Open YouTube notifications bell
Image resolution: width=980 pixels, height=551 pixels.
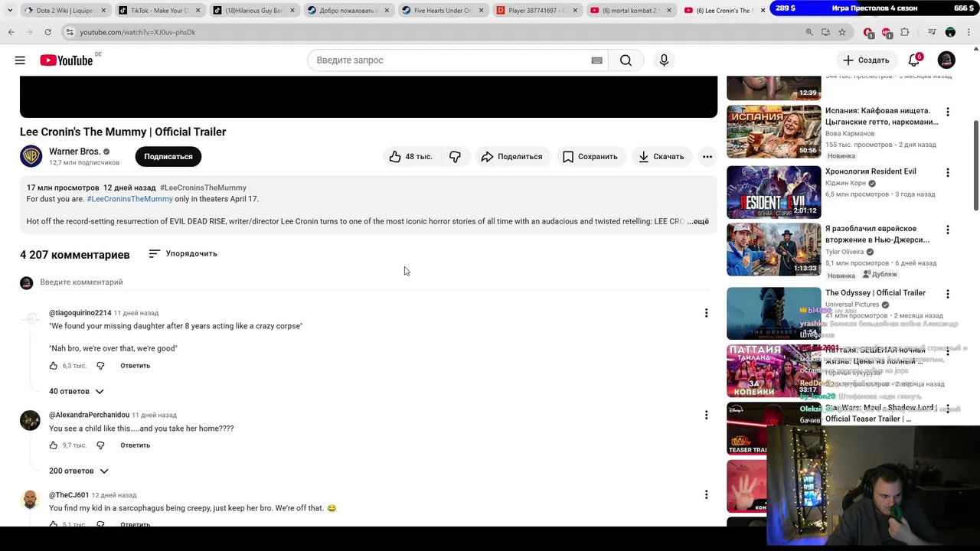coord(914,60)
